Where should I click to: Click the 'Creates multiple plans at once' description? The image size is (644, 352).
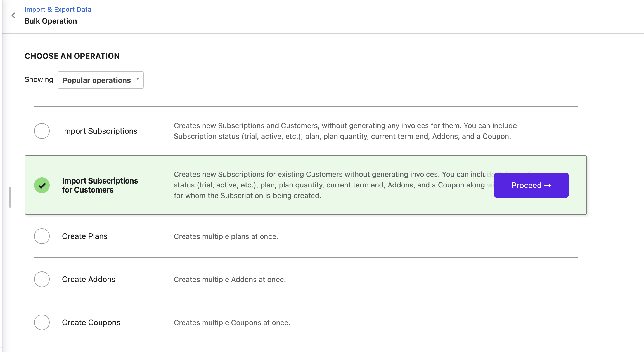[x=226, y=236]
